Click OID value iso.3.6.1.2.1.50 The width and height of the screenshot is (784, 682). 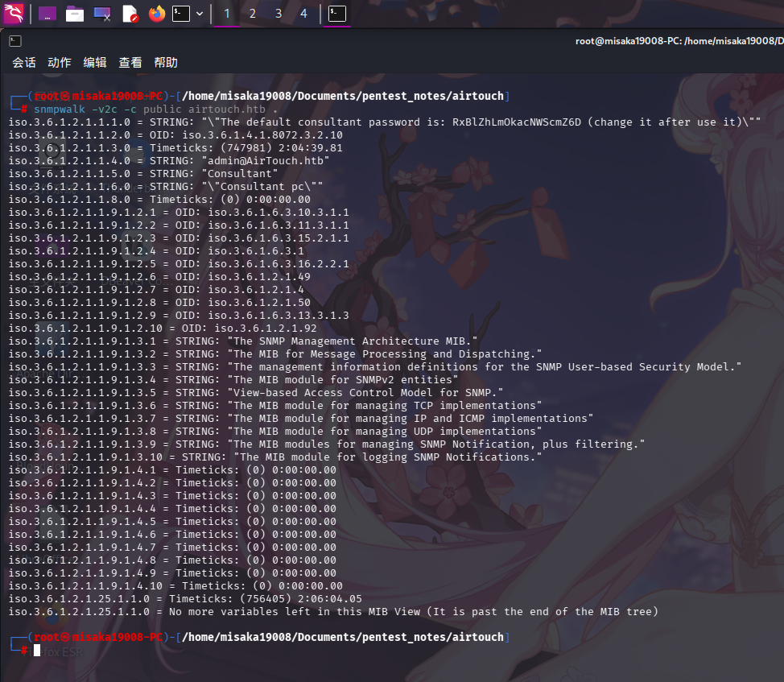[x=259, y=303]
